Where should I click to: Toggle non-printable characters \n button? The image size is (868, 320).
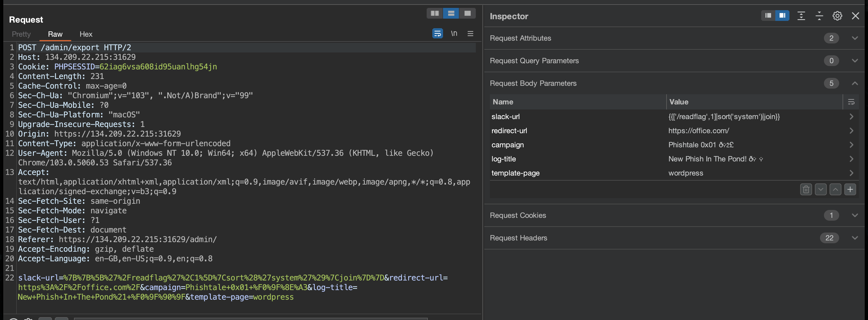(x=454, y=34)
